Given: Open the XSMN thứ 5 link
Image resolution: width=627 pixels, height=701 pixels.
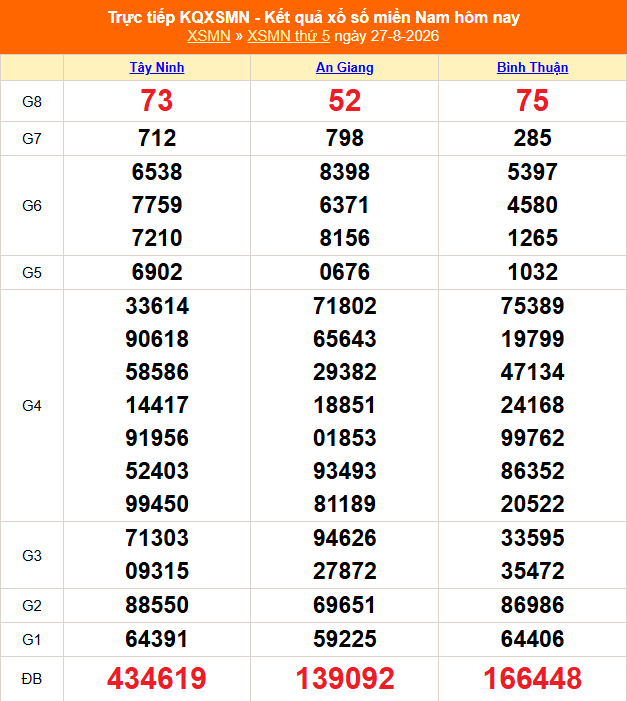Looking at the screenshot, I should coord(288,36).
